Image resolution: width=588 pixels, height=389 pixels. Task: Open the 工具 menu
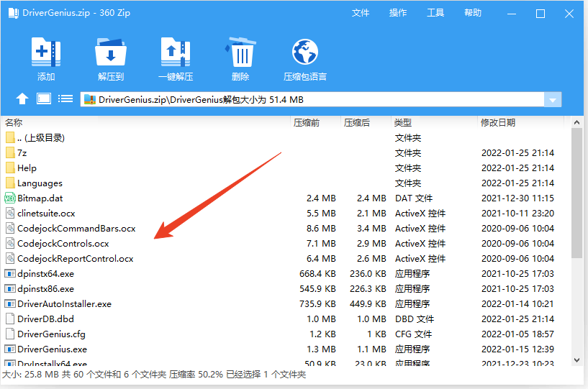[435, 13]
